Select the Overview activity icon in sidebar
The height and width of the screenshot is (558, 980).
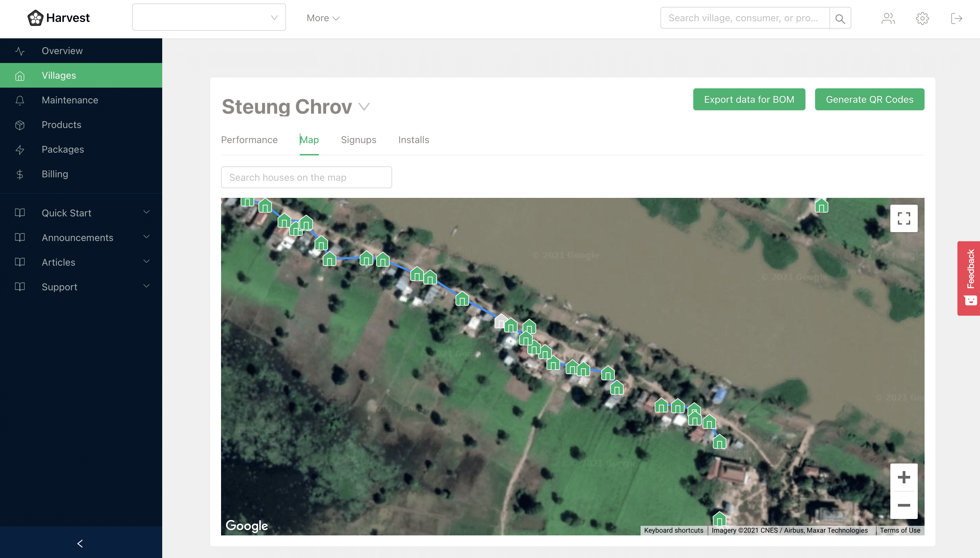point(20,51)
